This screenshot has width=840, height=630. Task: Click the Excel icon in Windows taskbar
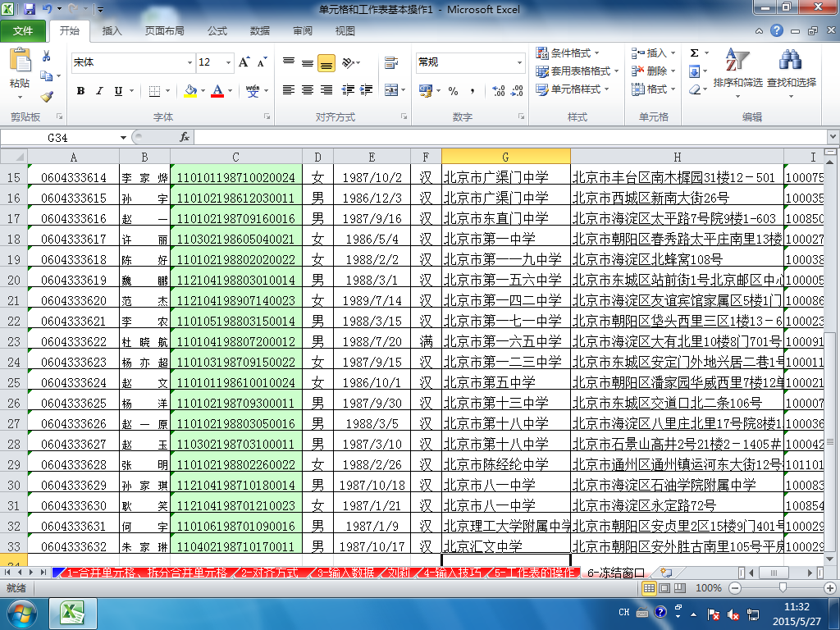click(x=73, y=614)
